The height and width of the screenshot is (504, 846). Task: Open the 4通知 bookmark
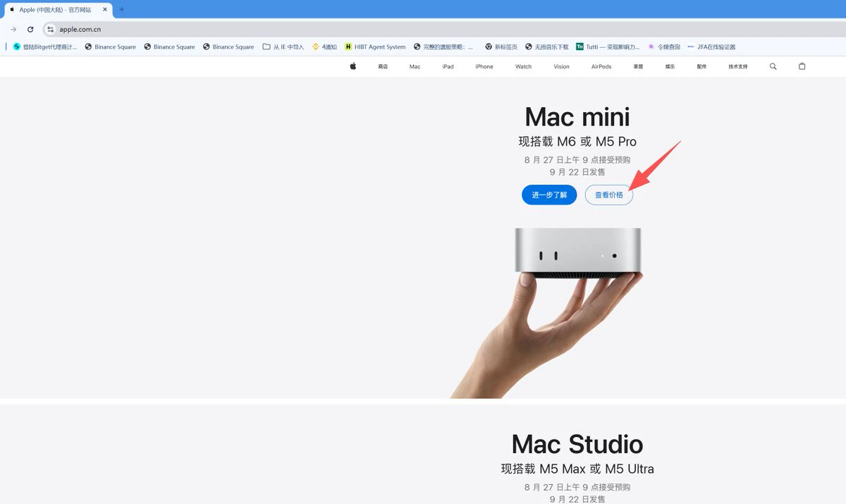[x=324, y=47]
